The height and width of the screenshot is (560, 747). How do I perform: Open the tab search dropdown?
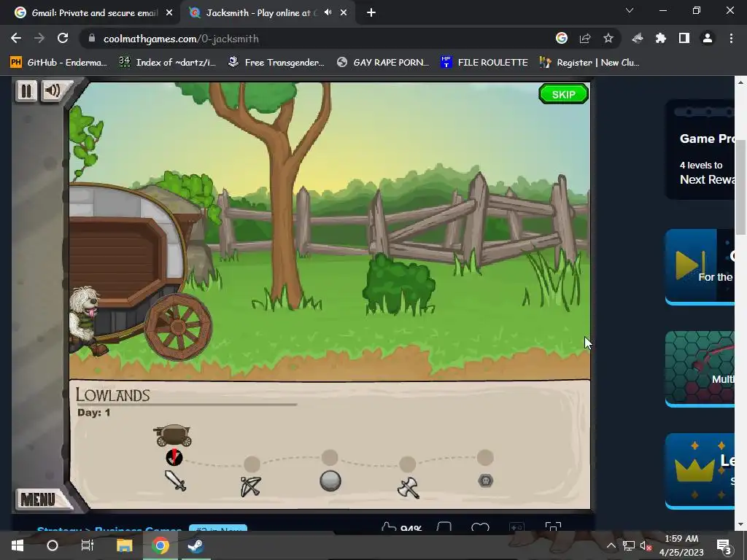[x=630, y=10]
